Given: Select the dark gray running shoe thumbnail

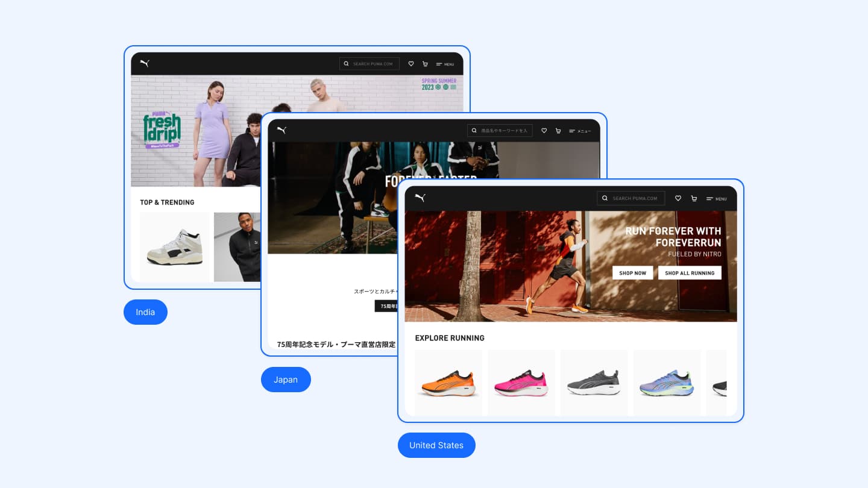Looking at the screenshot, I should [594, 383].
